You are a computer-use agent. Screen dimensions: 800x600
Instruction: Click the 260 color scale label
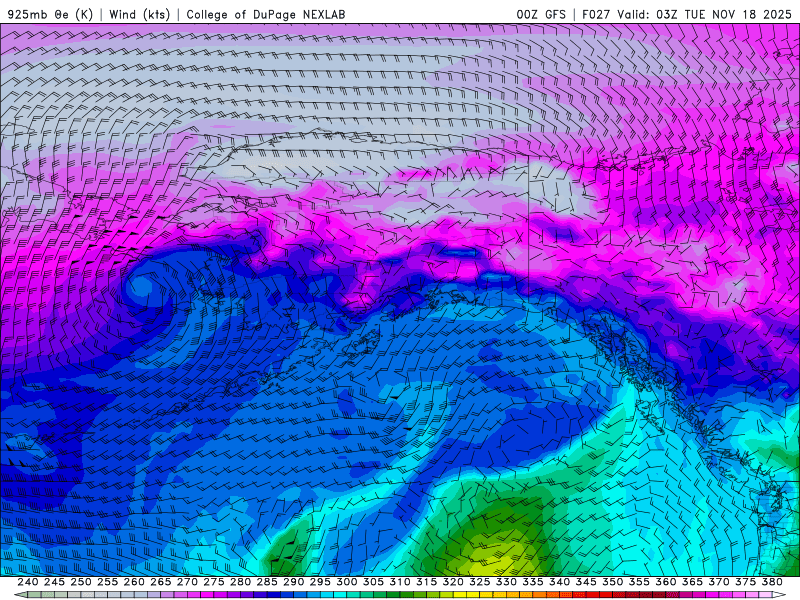[134, 582]
